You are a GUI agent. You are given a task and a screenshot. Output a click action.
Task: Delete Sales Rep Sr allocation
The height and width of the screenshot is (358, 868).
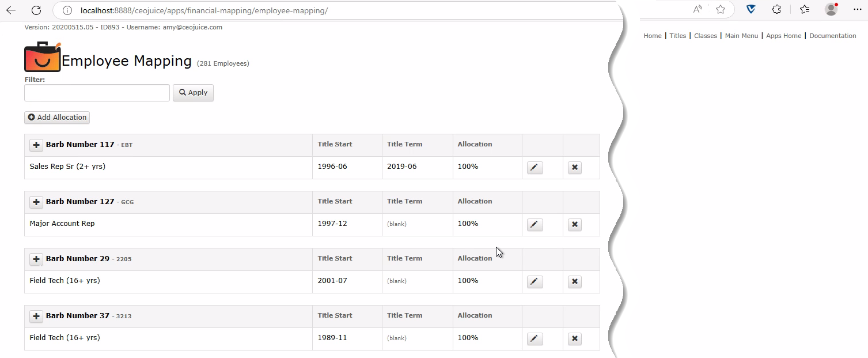click(x=574, y=168)
